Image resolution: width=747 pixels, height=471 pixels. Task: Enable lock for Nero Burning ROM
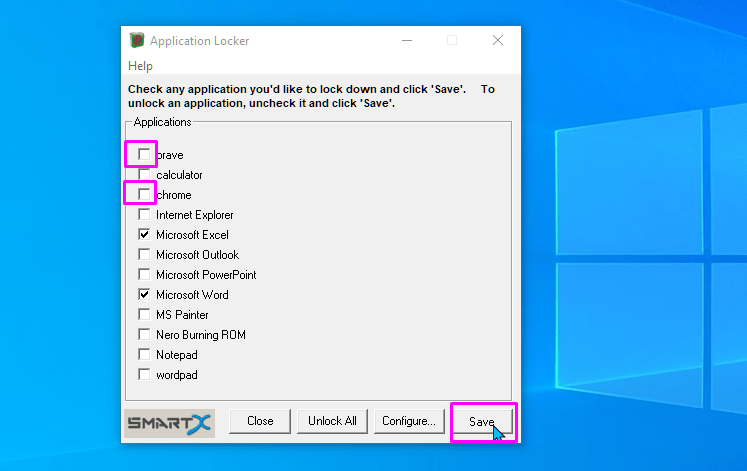[x=144, y=334]
